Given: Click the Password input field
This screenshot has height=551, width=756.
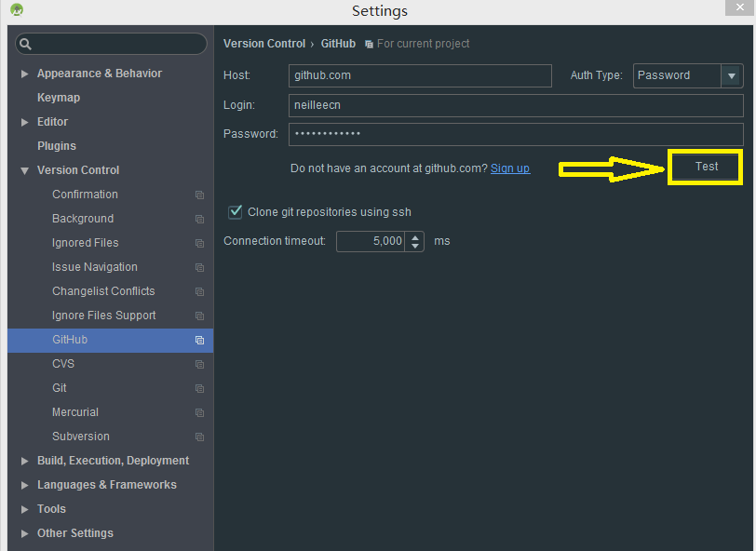Looking at the screenshot, I should [516, 134].
